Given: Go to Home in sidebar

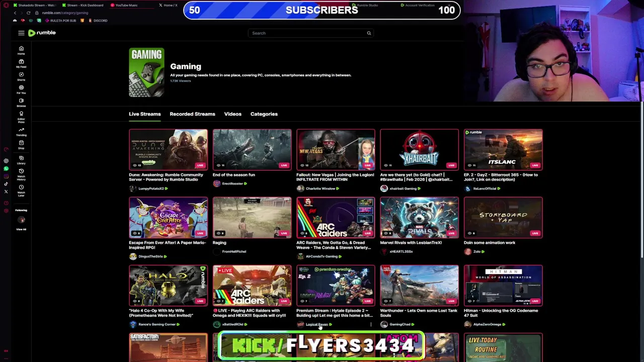Looking at the screenshot, I should coord(21,50).
